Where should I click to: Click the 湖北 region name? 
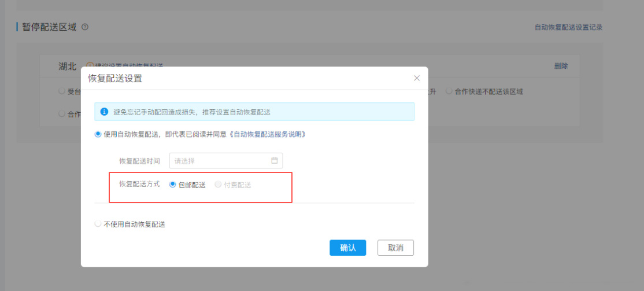point(68,66)
